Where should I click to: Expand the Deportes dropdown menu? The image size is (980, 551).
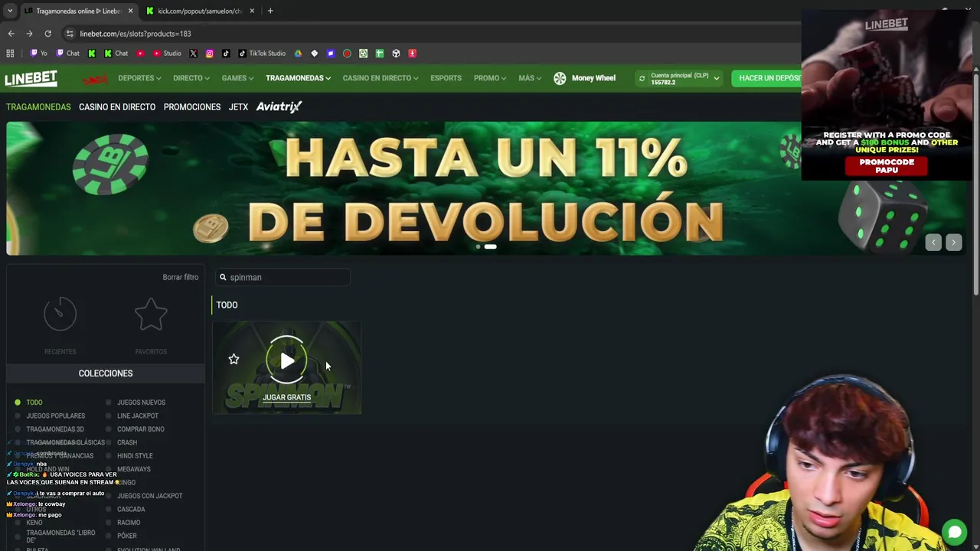[139, 78]
